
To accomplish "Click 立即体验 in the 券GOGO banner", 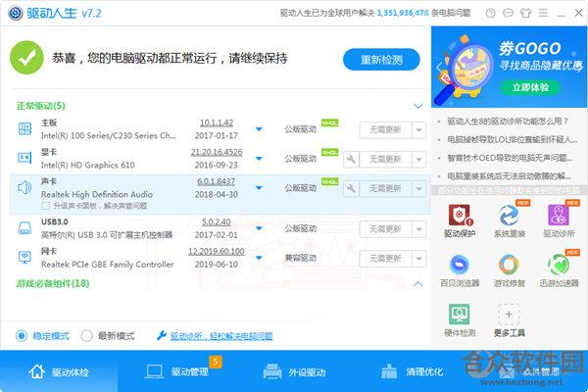I will pos(530,88).
